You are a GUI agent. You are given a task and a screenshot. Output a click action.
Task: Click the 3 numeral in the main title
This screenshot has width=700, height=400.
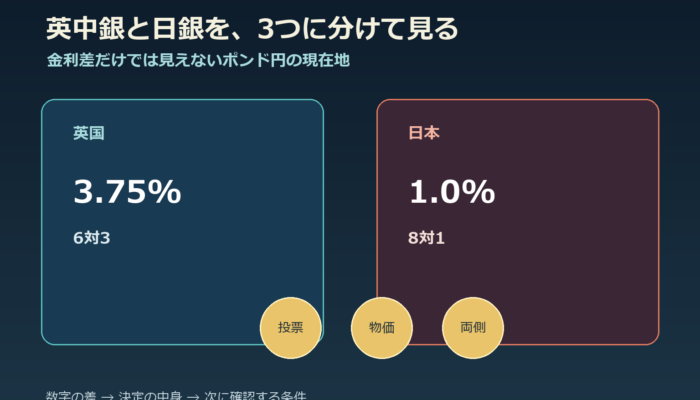[266, 29]
